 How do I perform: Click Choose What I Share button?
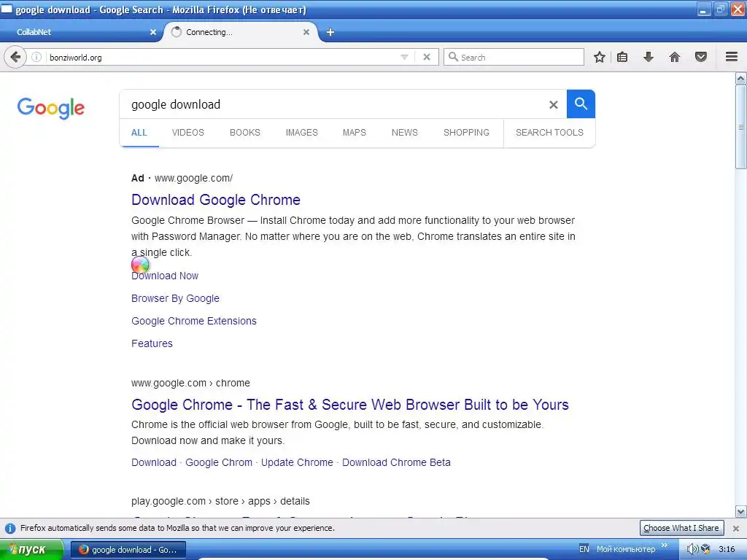681,528
